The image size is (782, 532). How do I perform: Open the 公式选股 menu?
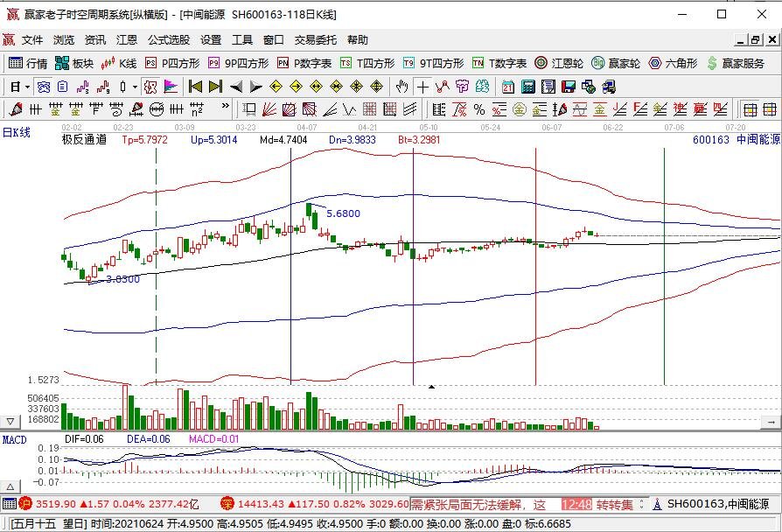[169, 40]
